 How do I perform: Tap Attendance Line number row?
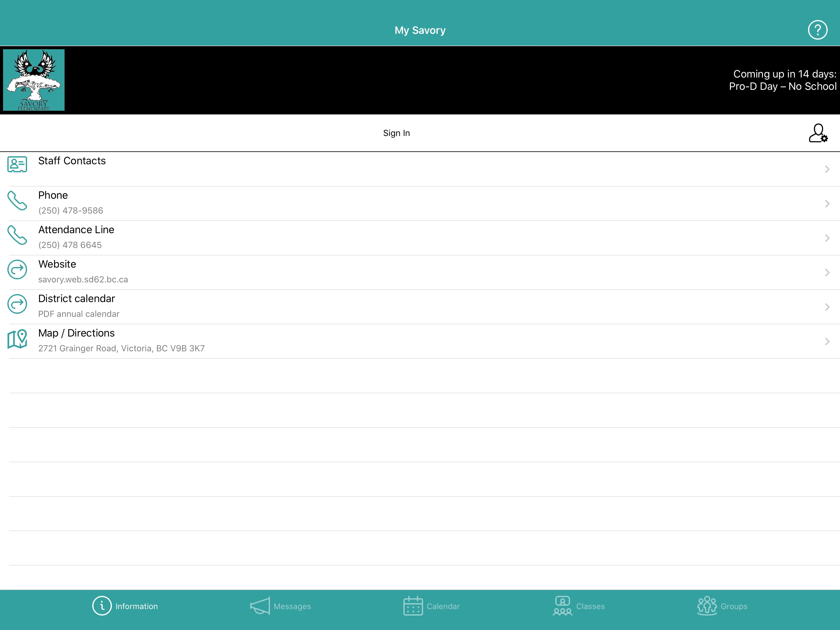pos(420,237)
